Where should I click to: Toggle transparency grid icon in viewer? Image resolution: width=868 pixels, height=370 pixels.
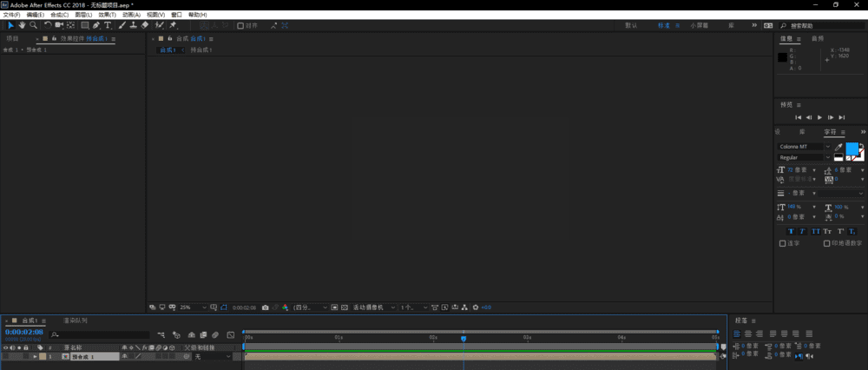(345, 307)
